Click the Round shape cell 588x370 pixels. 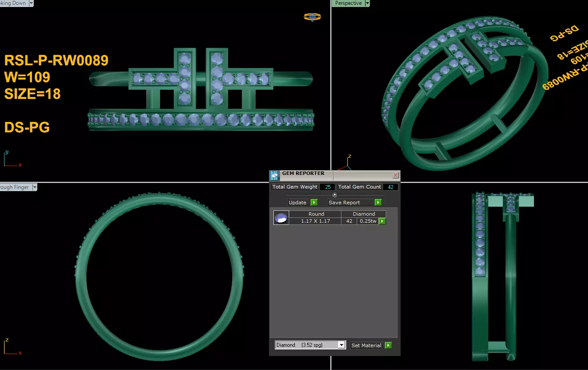pyautogui.click(x=316, y=214)
